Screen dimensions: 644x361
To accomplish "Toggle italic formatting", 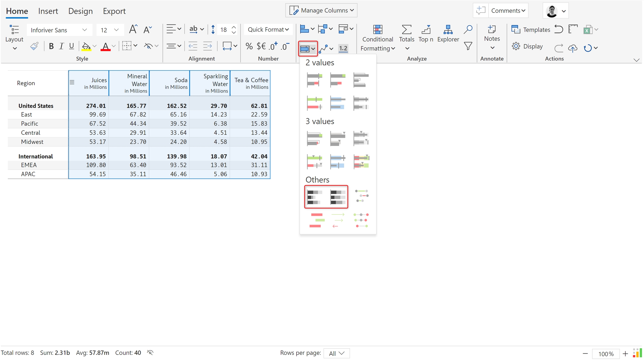I will (61, 46).
